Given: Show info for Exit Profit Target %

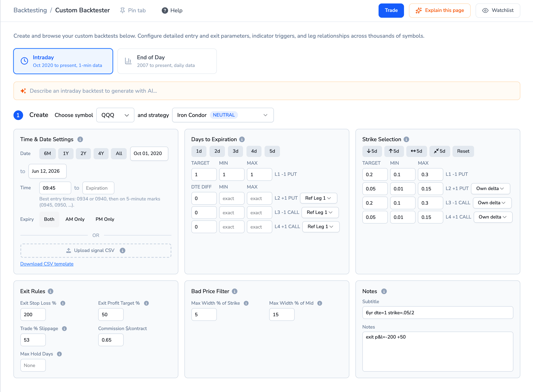Looking at the screenshot, I should (146, 303).
